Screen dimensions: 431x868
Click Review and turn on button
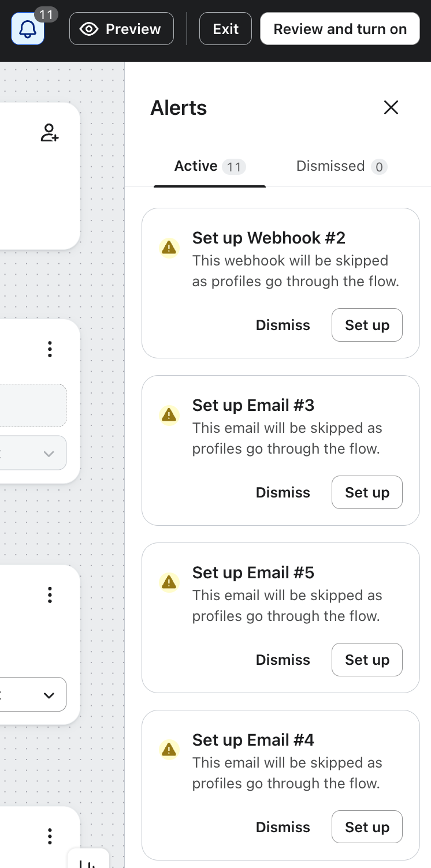coord(340,29)
